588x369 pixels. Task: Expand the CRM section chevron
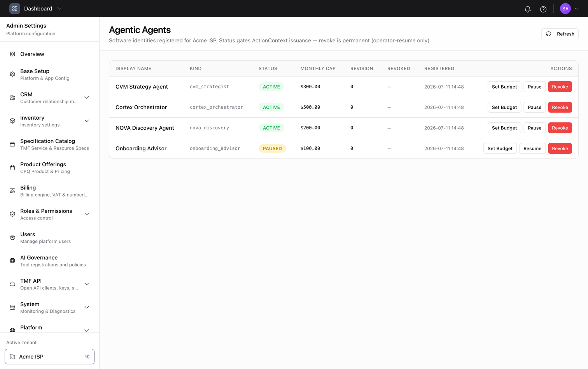[x=87, y=97]
